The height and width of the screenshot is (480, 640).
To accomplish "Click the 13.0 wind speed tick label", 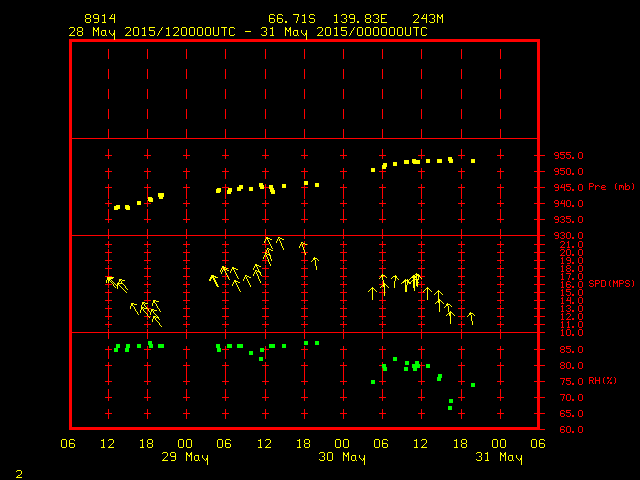I will click(571, 309).
